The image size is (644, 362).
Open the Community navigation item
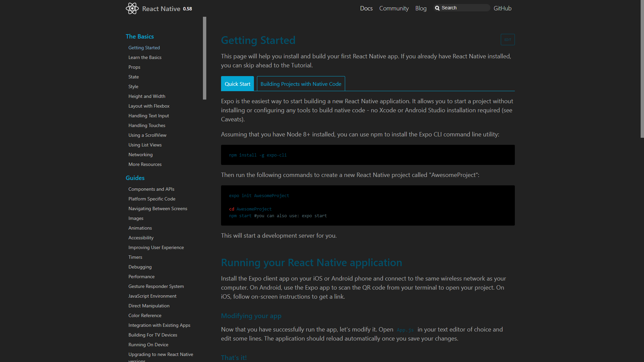(394, 8)
